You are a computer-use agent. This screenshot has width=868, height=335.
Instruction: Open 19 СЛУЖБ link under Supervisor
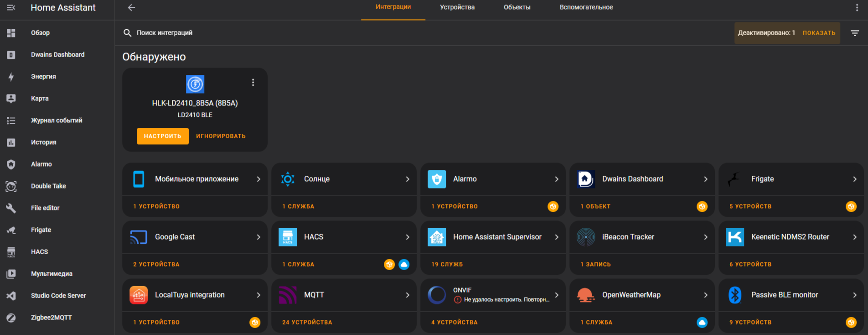point(447,264)
